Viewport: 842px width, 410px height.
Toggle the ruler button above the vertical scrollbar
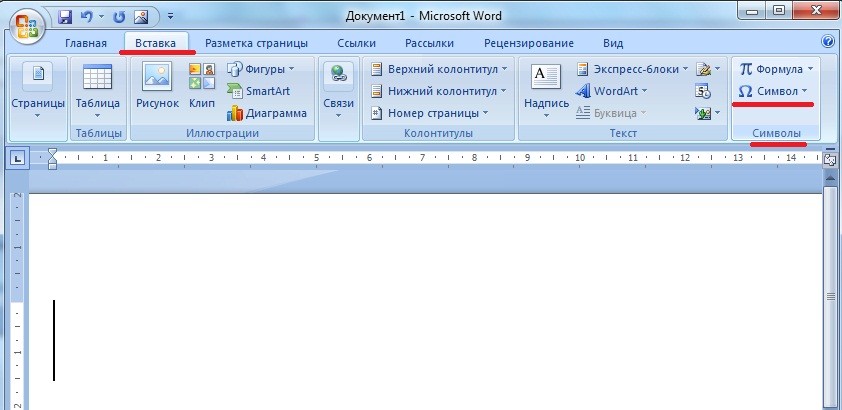pyautogui.click(x=829, y=159)
